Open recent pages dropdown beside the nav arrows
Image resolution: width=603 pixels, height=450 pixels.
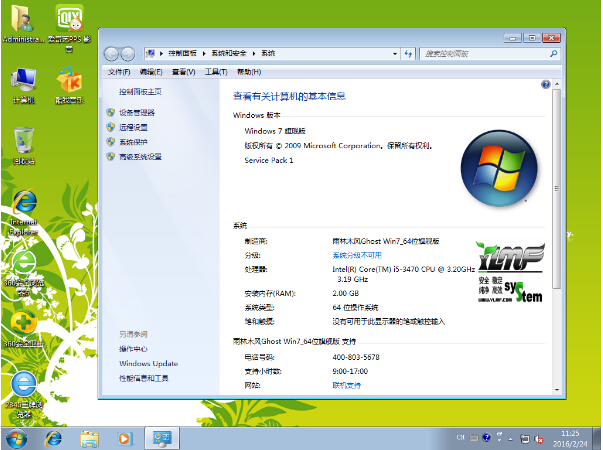coord(139,54)
